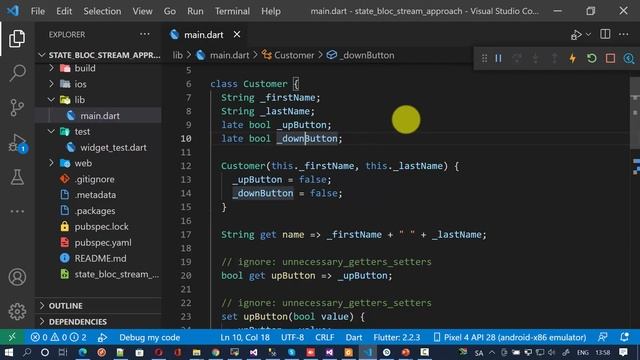Click the Run file play icon

coord(576,35)
